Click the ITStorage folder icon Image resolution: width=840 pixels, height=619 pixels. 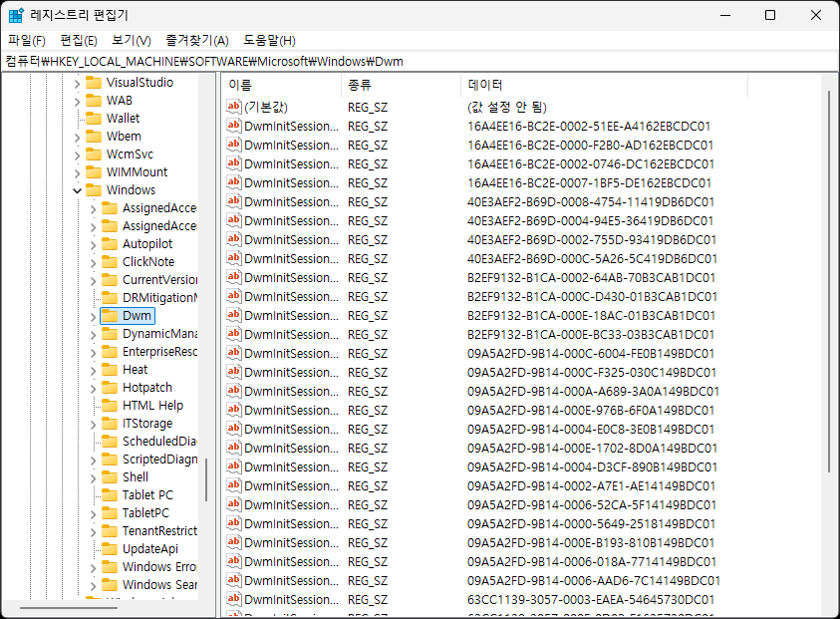tap(109, 424)
